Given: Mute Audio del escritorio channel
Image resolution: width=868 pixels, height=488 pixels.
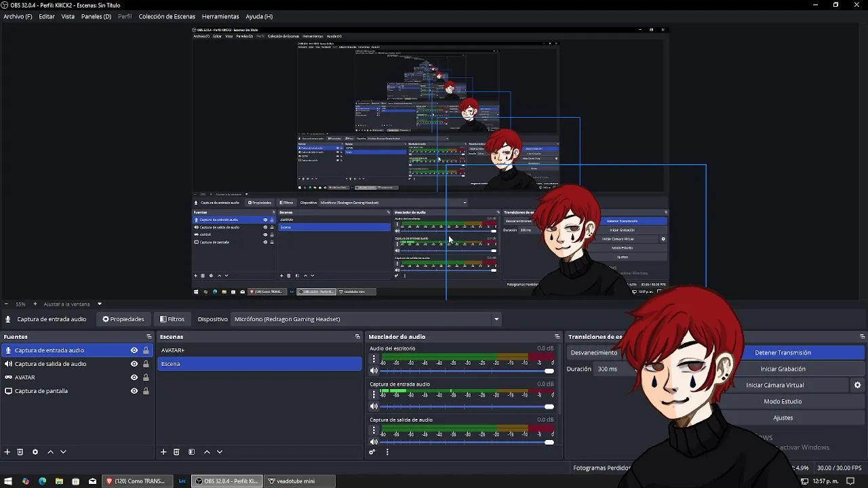Looking at the screenshot, I should 374,371.
